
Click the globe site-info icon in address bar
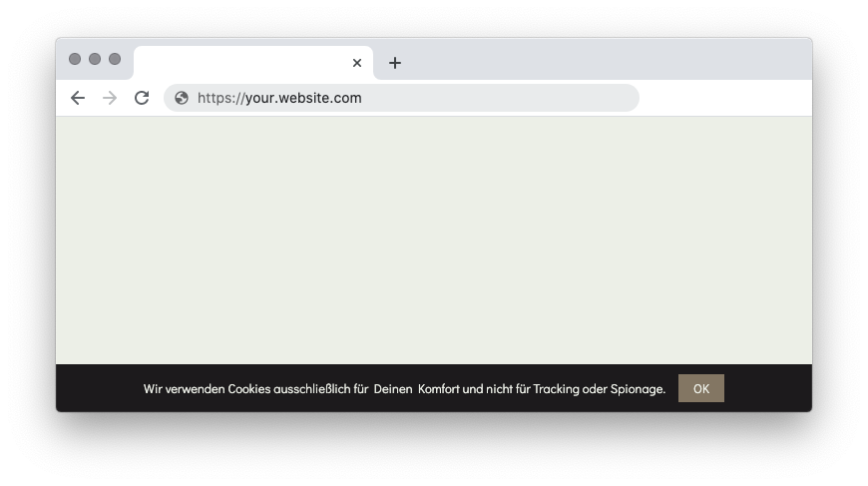[x=181, y=98]
